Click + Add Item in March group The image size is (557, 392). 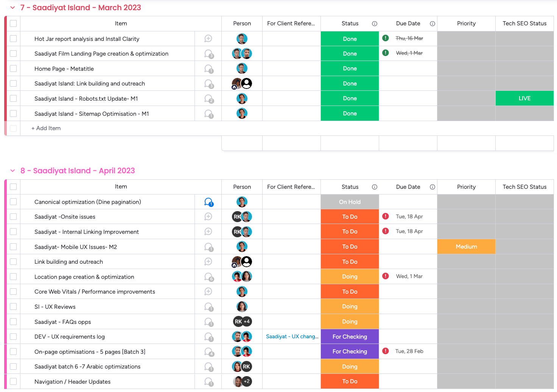tap(46, 128)
